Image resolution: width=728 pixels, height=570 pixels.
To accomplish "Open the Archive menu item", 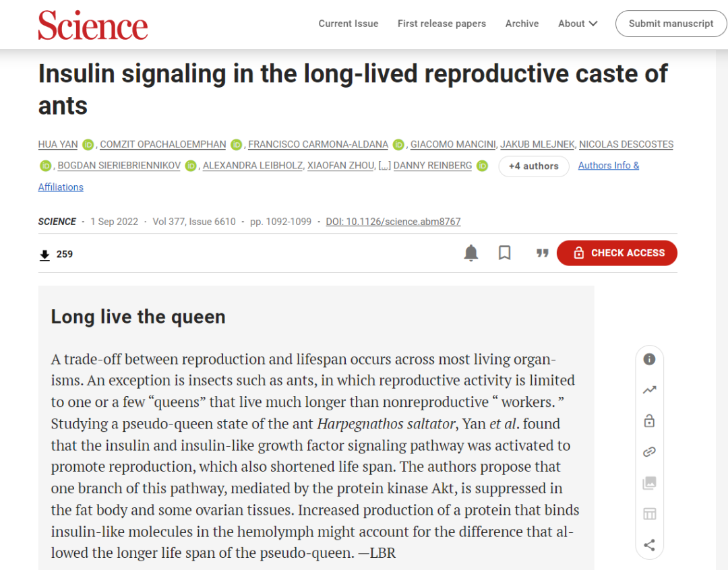I will click(522, 24).
